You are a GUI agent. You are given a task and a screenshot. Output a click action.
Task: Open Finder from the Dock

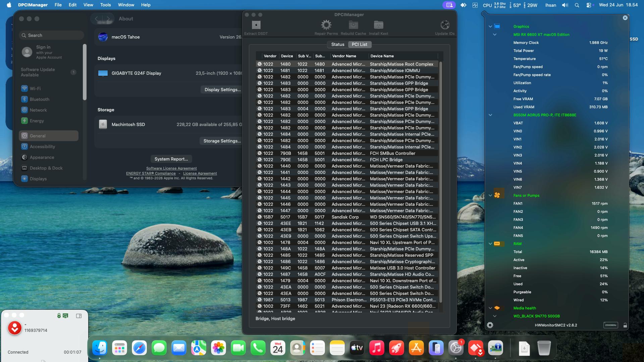[x=100, y=348]
